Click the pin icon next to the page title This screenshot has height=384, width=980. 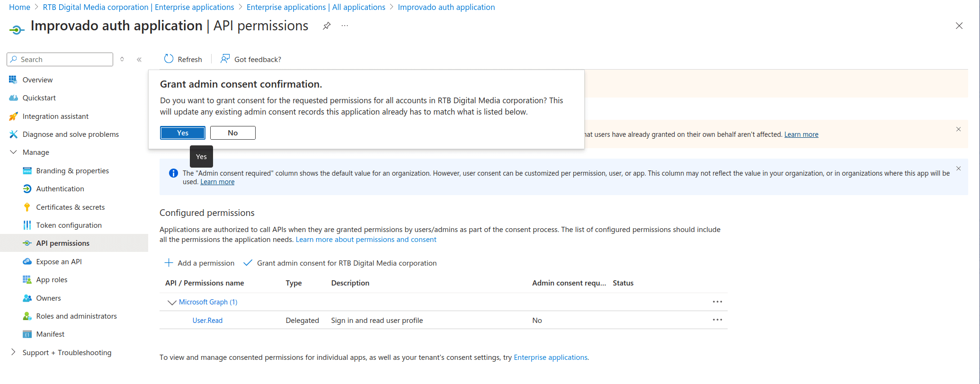tap(327, 26)
